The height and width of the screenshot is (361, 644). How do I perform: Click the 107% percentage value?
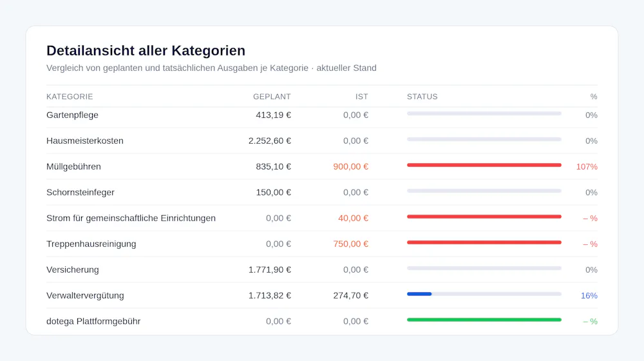coord(587,166)
